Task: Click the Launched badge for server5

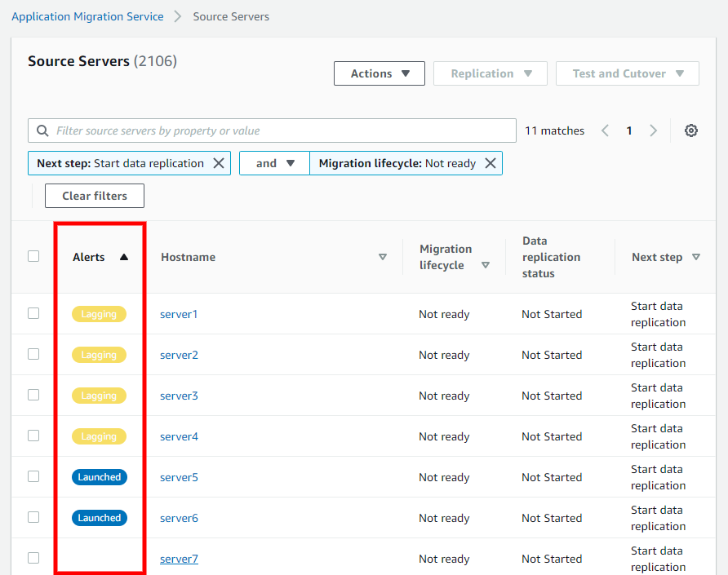Action: click(100, 477)
